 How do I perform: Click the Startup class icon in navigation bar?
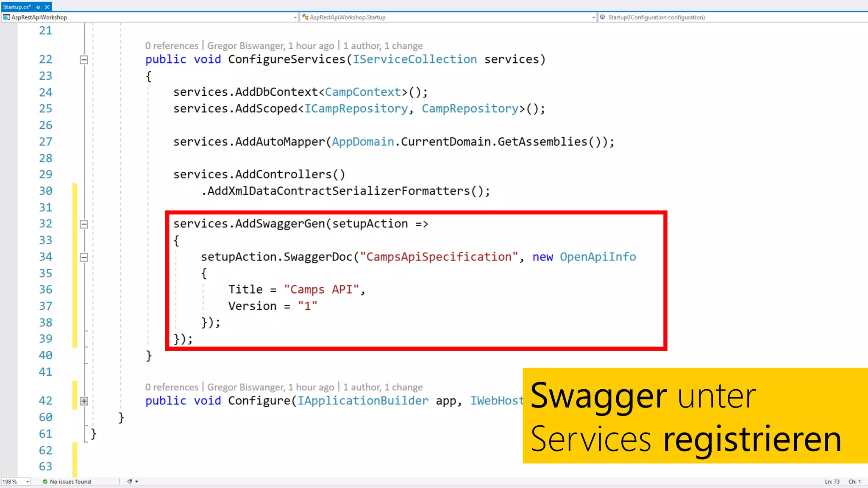(x=305, y=17)
